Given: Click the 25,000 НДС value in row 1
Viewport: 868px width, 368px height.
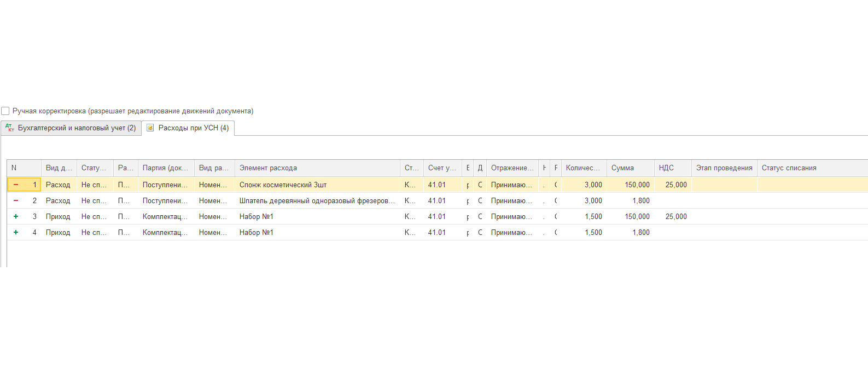Looking at the screenshot, I should click(675, 185).
